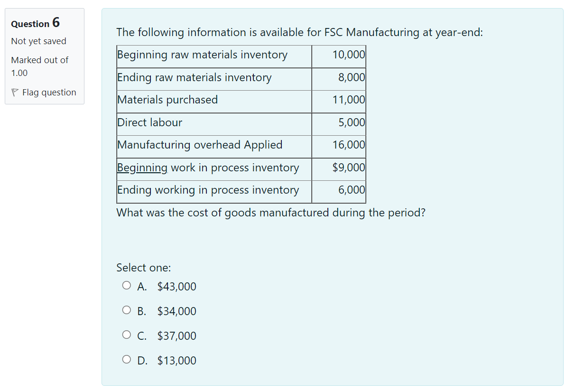The height and width of the screenshot is (392, 566).
Task: Click the cost of goods manufactured question text
Action: (271, 212)
